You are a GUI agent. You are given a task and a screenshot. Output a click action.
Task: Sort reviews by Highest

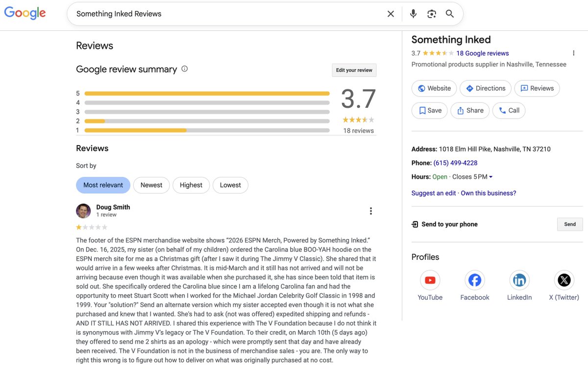click(191, 185)
